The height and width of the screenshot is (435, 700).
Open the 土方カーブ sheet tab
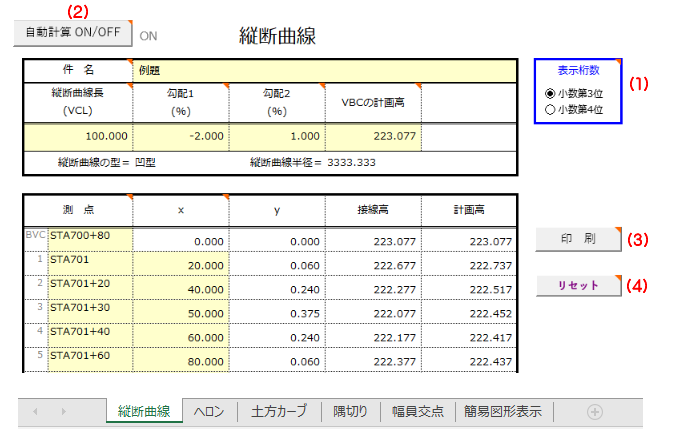[280, 411]
